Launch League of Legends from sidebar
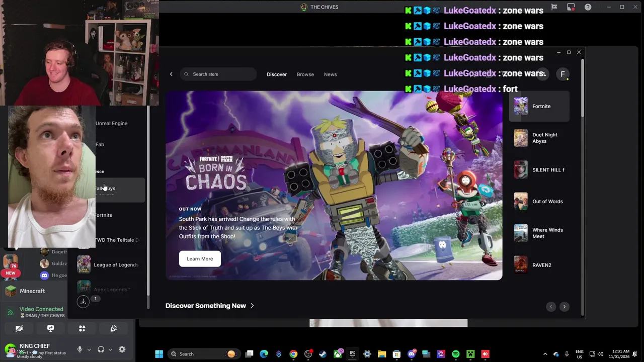Screen dimensions: 644x362 [x=108, y=265]
